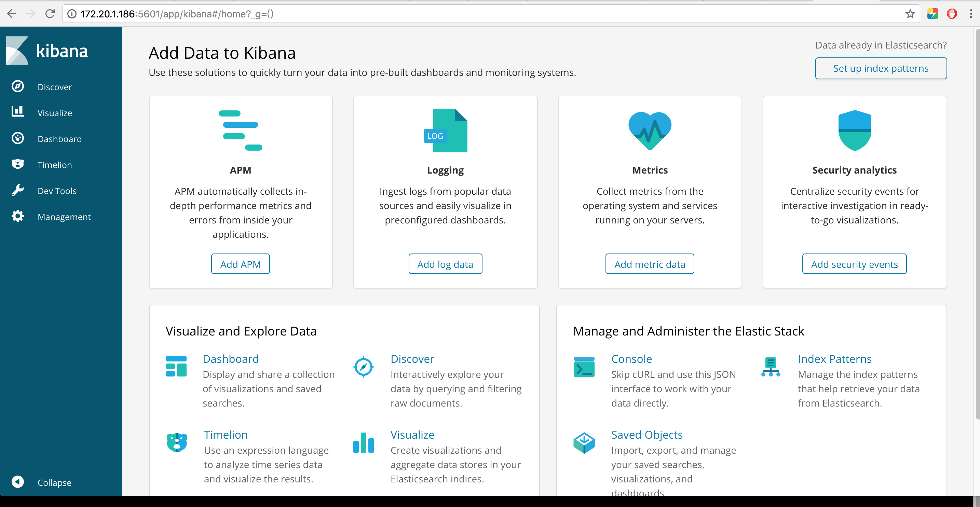Open Discover from the sidebar menu
This screenshot has height=507, width=980.
pyautogui.click(x=55, y=87)
